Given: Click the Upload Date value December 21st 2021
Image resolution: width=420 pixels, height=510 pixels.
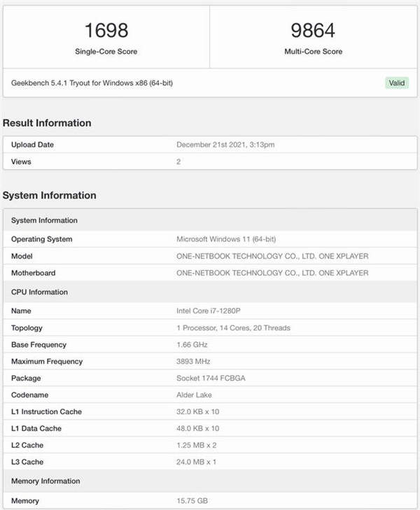Looking at the screenshot, I should (x=227, y=145).
